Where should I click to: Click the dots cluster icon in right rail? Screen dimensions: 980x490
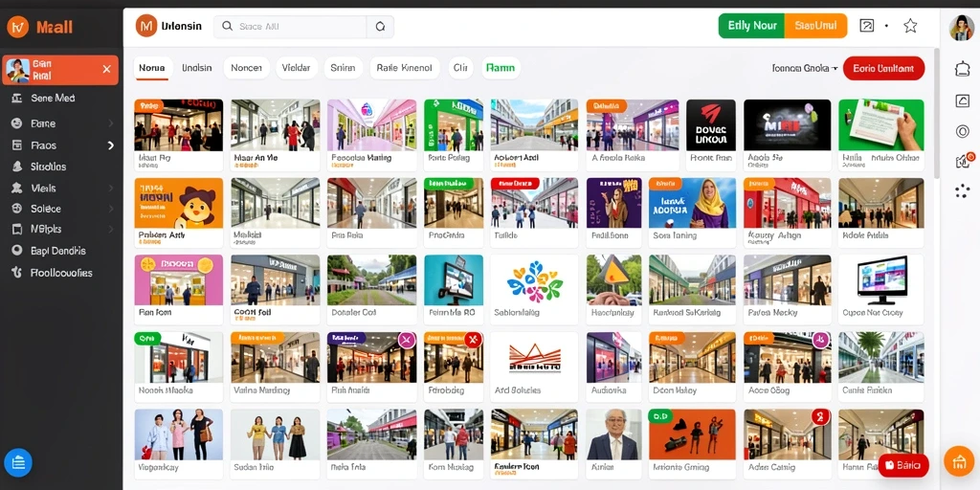pyautogui.click(x=962, y=191)
